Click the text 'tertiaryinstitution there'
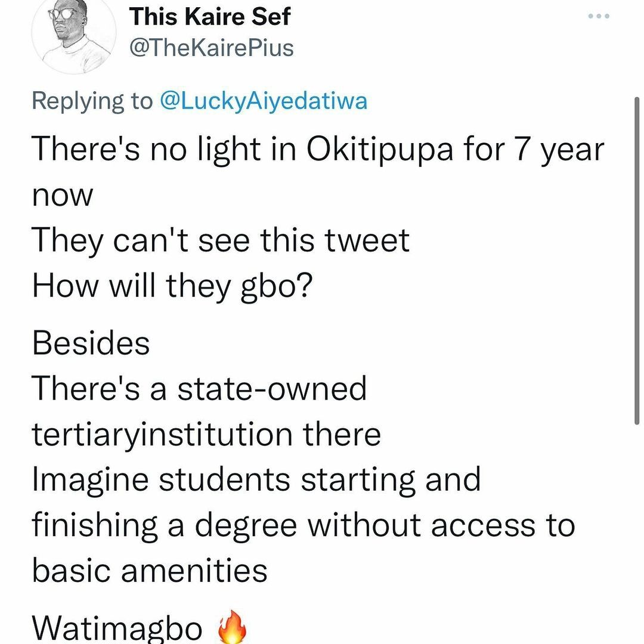644x644 pixels. point(206,434)
